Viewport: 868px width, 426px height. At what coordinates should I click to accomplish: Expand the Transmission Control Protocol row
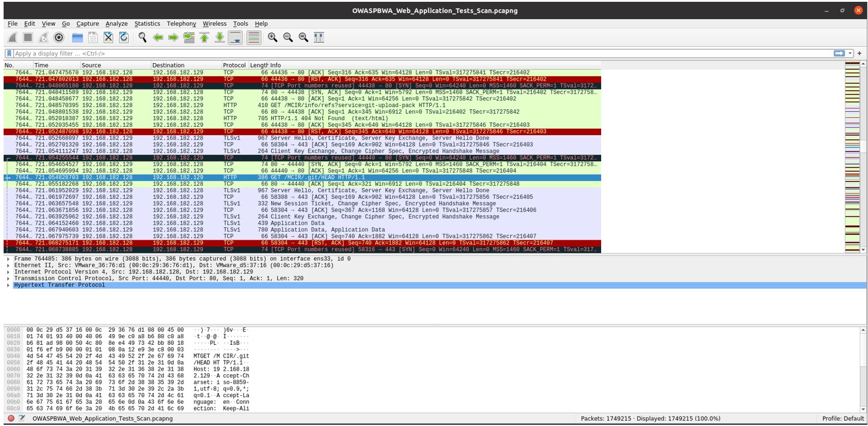click(x=9, y=278)
